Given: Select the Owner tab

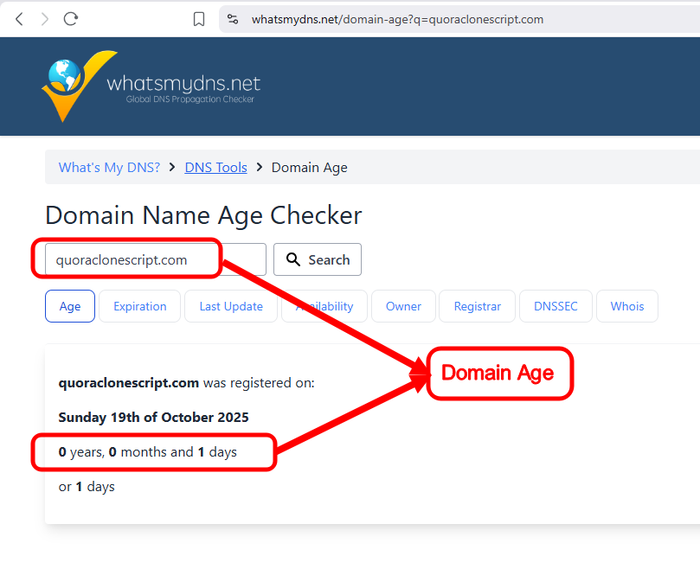Looking at the screenshot, I should tap(402, 306).
